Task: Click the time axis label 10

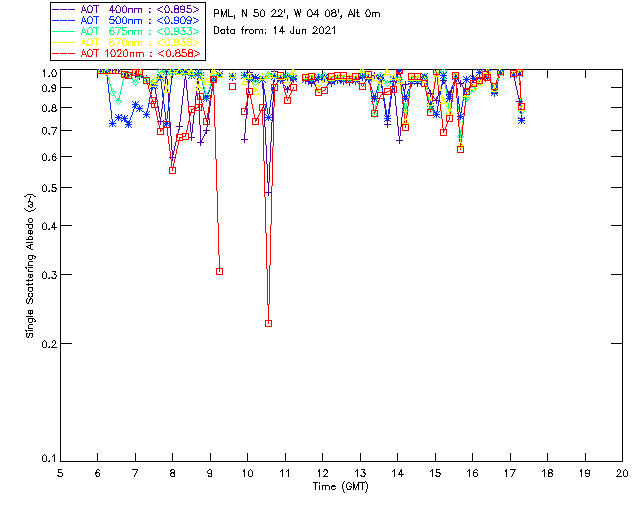Action: pos(247,473)
